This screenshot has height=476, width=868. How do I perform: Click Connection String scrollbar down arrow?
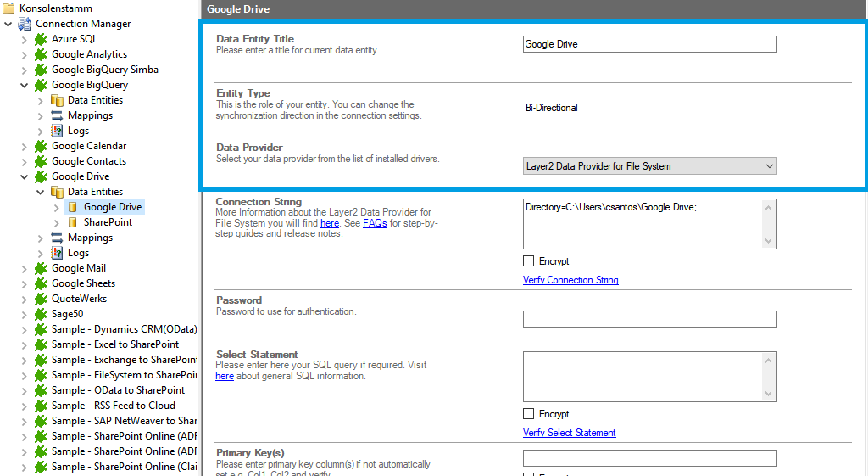(x=768, y=240)
